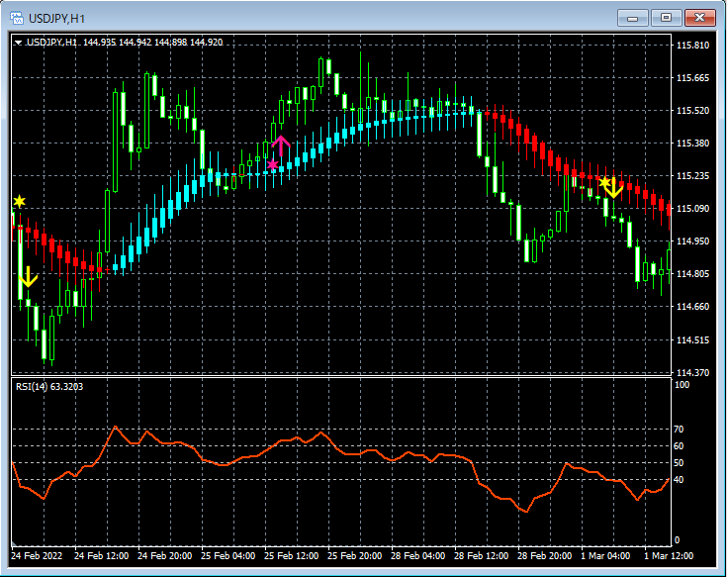Viewport: 728px width, 577px height.
Task: Click the RSI 100 level label
Action: (682, 385)
